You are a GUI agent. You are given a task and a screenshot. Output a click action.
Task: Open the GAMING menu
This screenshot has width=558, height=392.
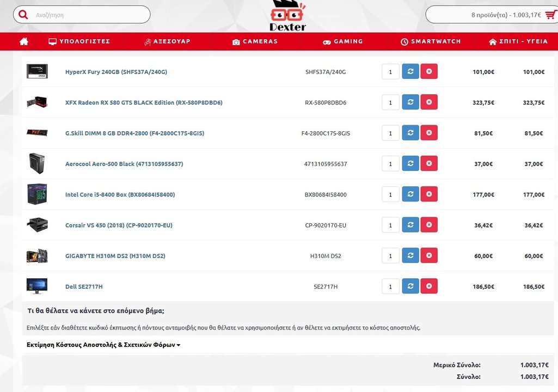pyautogui.click(x=343, y=41)
